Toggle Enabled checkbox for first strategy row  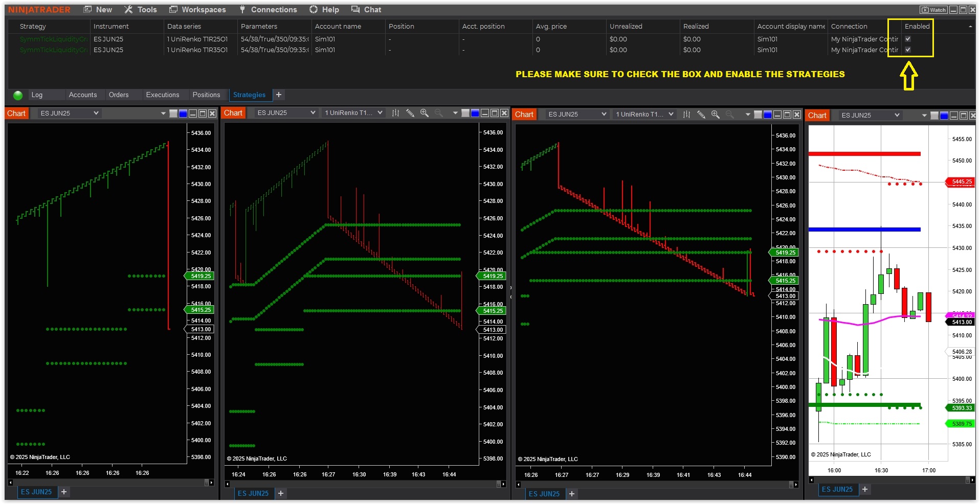908,39
